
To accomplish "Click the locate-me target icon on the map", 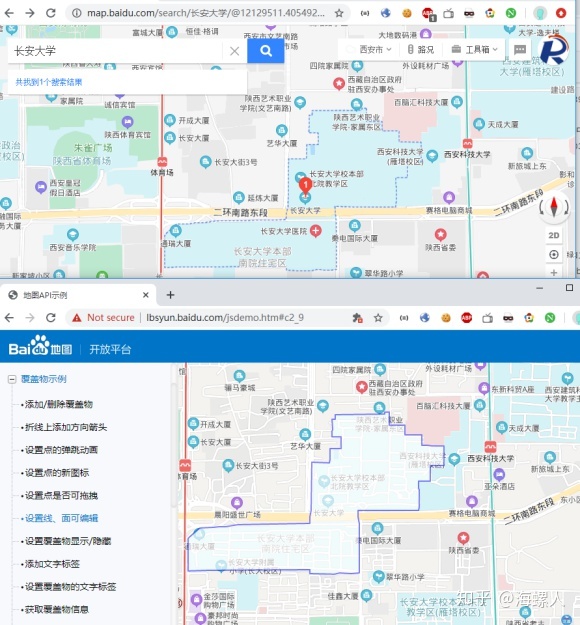I will point(554,254).
